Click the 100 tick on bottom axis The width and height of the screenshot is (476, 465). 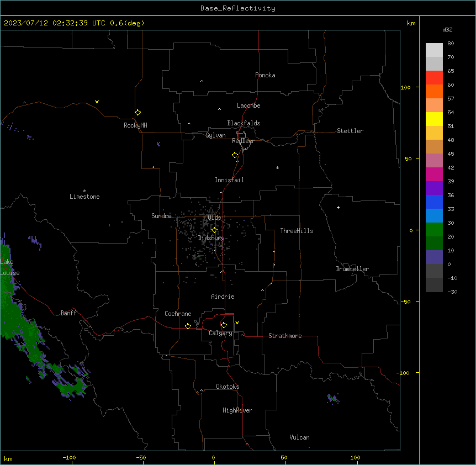[x=355, y=457]
